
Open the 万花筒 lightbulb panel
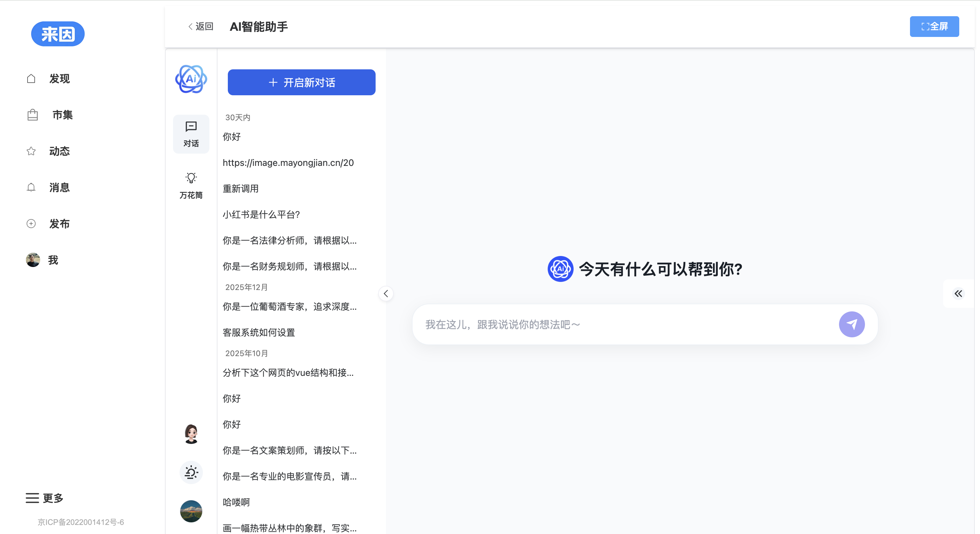point(191,185)
